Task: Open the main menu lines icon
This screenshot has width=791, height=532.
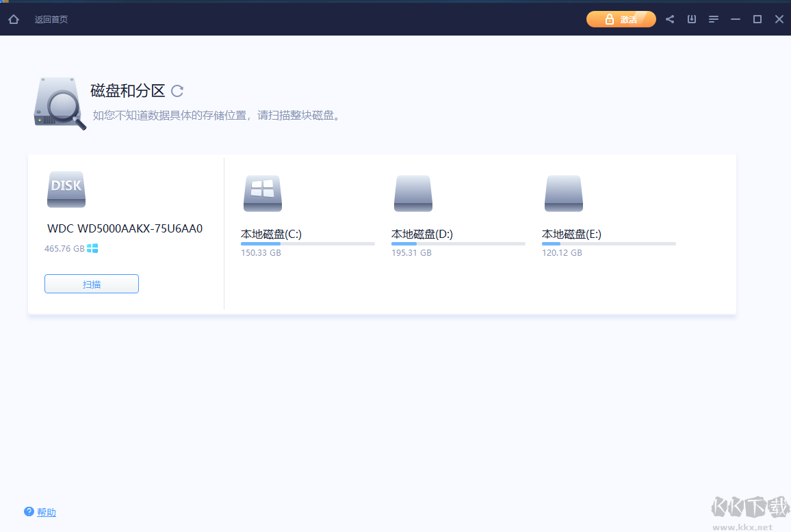Action: [x=713, y=19]
